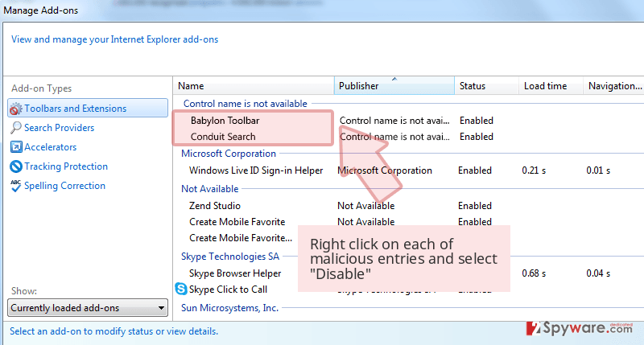
Task: Select the Zend Studio add-on row
Action: 215,206
